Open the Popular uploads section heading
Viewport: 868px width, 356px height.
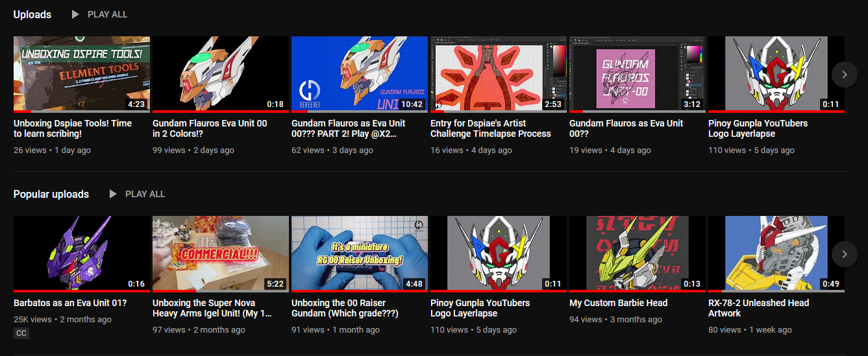(51, 194)
